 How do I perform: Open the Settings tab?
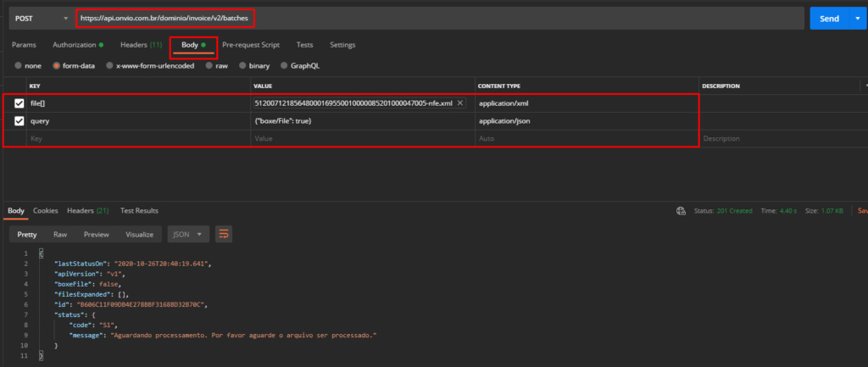pos(342,45)
